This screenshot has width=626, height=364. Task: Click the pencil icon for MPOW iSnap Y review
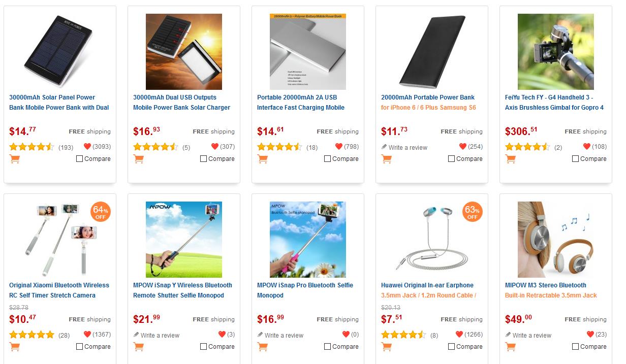(136, 335)
